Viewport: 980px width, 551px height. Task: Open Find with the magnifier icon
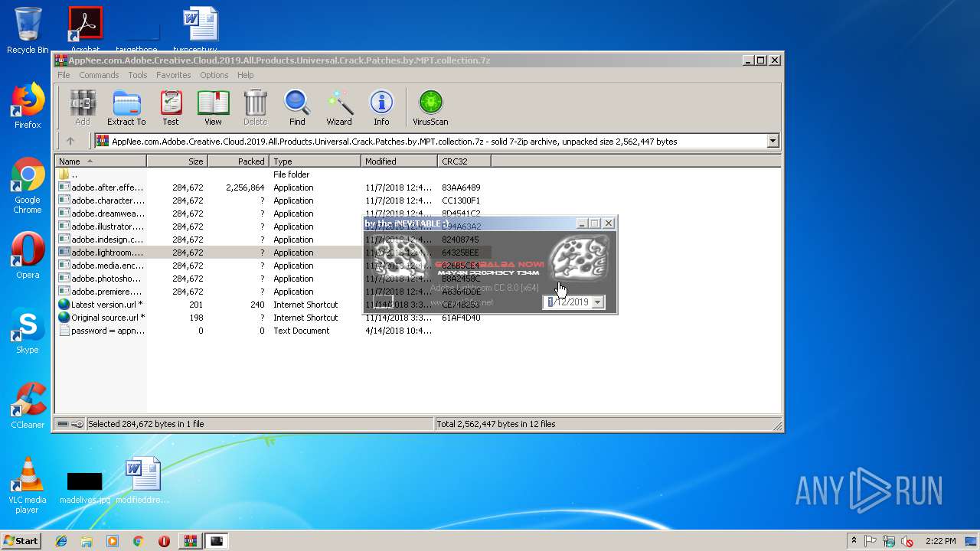click(297, 107)
